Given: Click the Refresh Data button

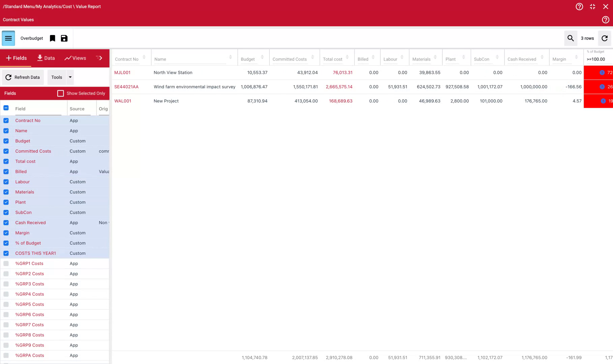Looking at the screenshot, I should 23,77.
